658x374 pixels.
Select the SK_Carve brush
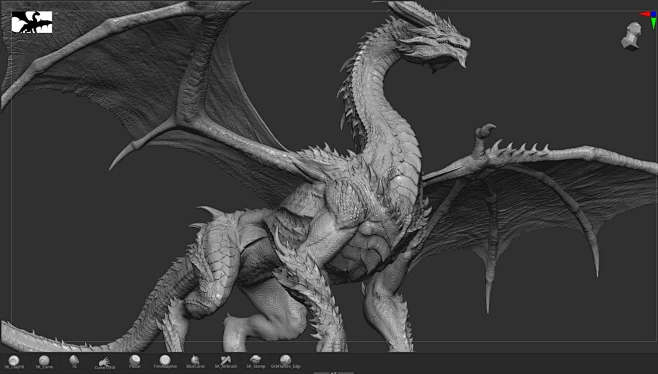[x=44, y=361]
